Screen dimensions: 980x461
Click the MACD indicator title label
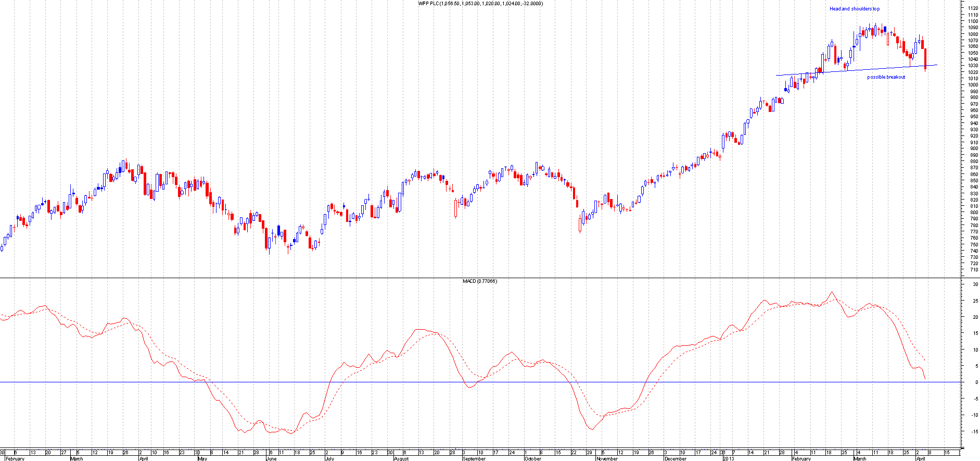pyautogui.click(x=479, y=281)
